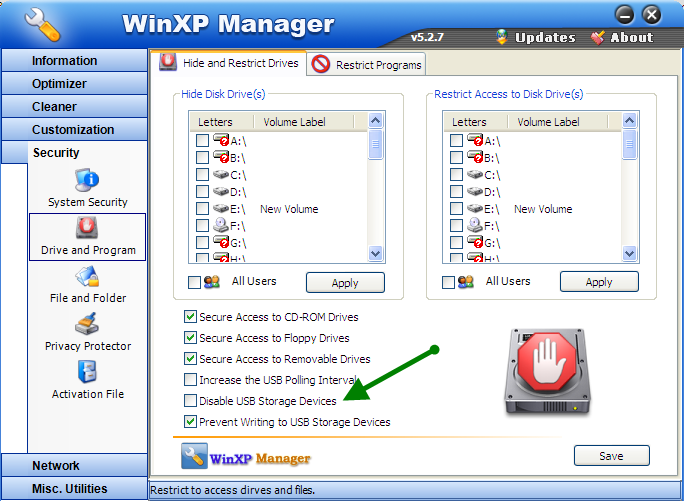Image resolution: width=684 pixels, height=501 pixels.
Task: Expand the Network section
Action: (74, 466)
